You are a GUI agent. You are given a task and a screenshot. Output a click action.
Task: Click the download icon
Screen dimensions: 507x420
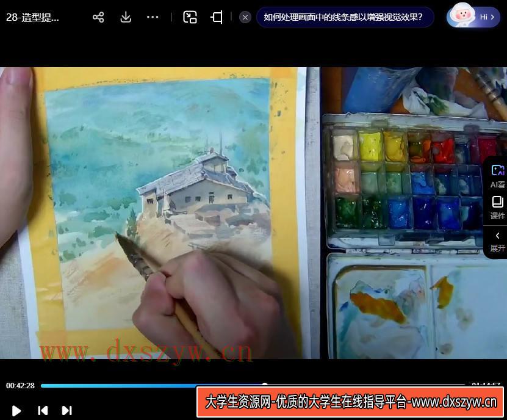coord(126,17)
